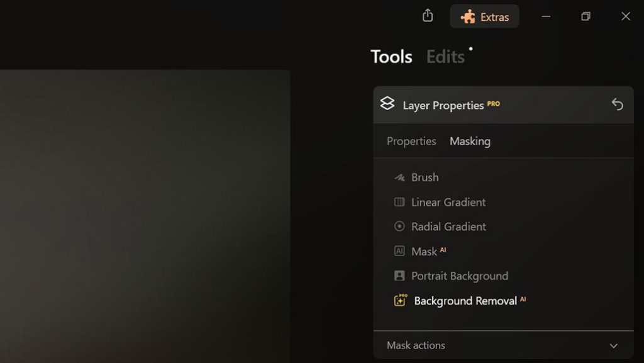This screenshot has width=644, height=363.
Task: Click the Linear Gradient icon
Action: click(x=399, y=201)
